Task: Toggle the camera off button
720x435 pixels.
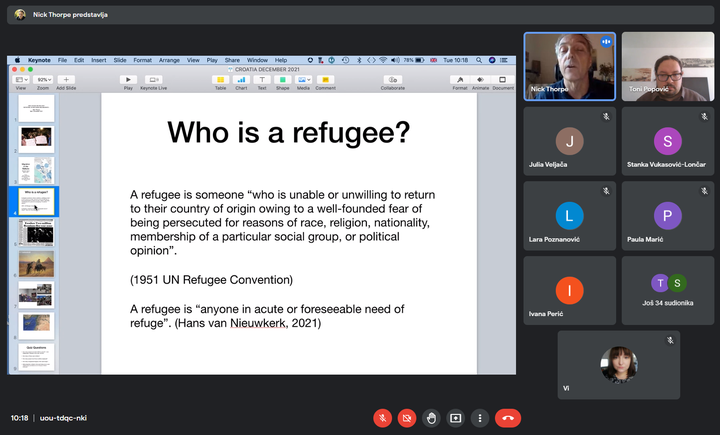Action: click(x=407, y=418)
